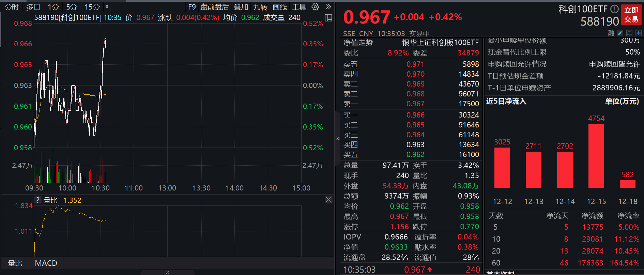Click the 申购赎回皆允许 status text
The width and height of the screenshot is (644, 275).
coord(615,64)
